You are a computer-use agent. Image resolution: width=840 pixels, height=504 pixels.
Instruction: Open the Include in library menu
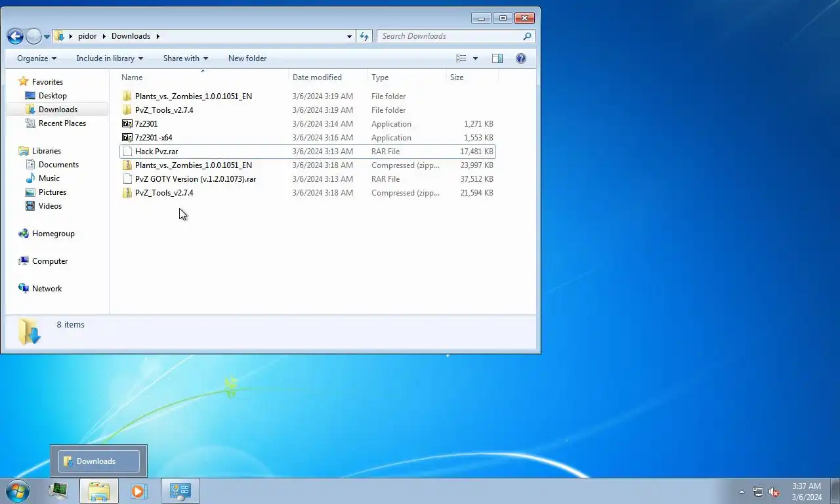(110, 58)
